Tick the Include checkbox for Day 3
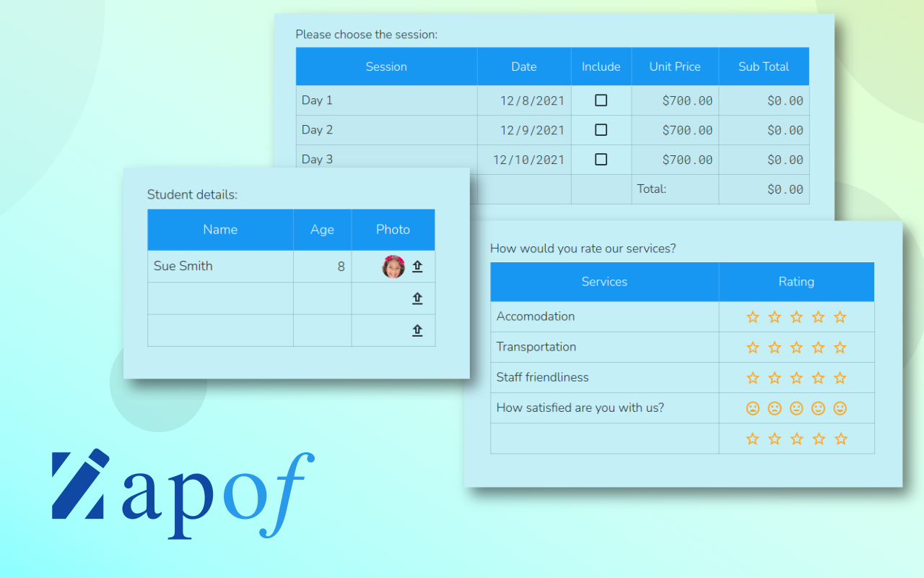Image resolution: width=924 pixels, height=578 pixels. coord(601,160)
